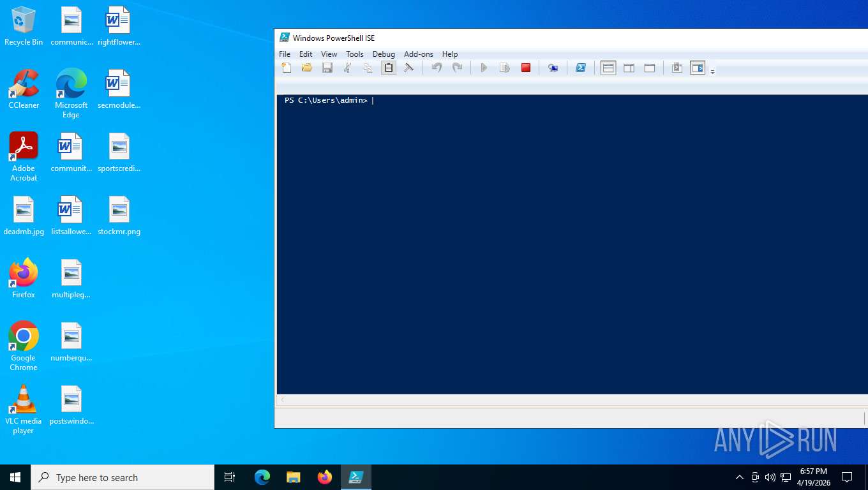The height and width of the screenshot is (490, 868).
Task: Select the Recycle Bin desktop icon
Action: point(24,27)
